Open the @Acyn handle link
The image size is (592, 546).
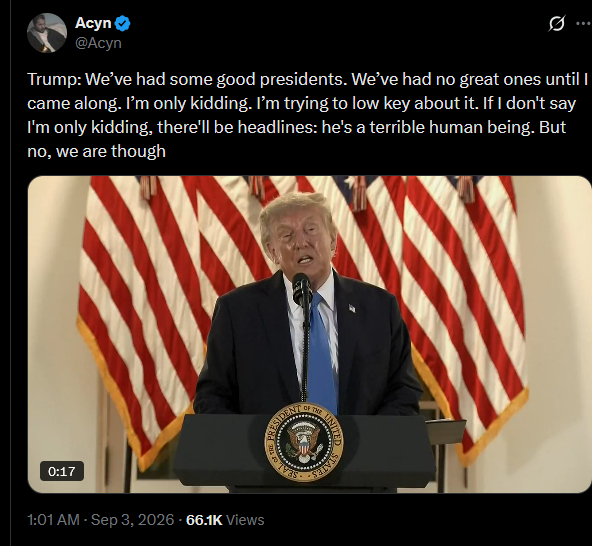[x=98, y=43]
